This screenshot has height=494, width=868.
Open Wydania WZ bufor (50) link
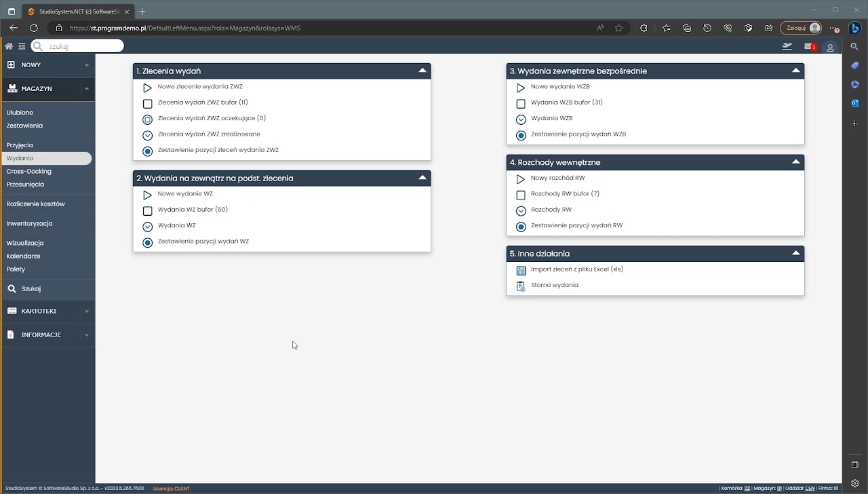coord(193,210)
